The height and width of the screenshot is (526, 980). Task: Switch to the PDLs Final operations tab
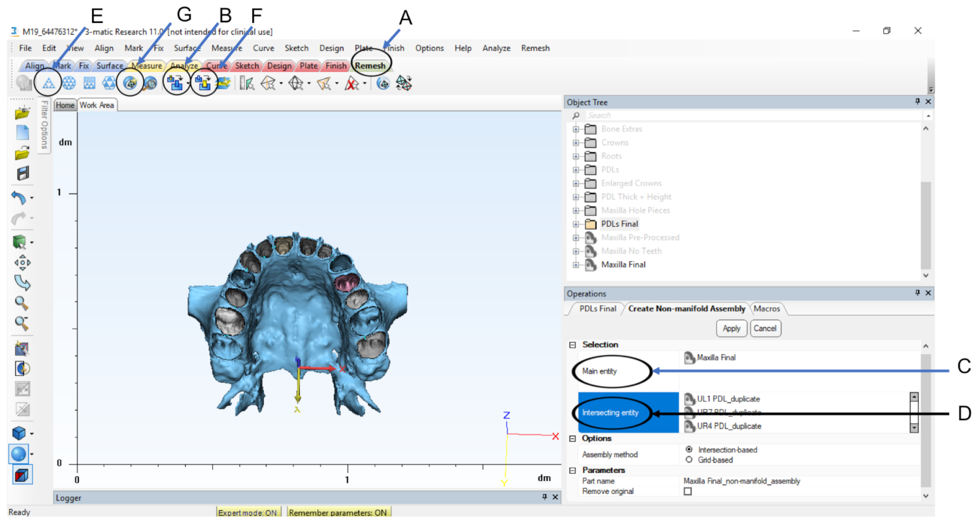coord(597,308)
